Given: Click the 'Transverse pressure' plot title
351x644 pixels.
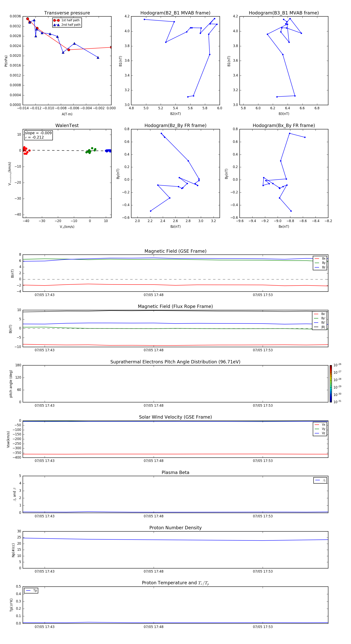Looking at the screenshot, I should tap(67, 13).
